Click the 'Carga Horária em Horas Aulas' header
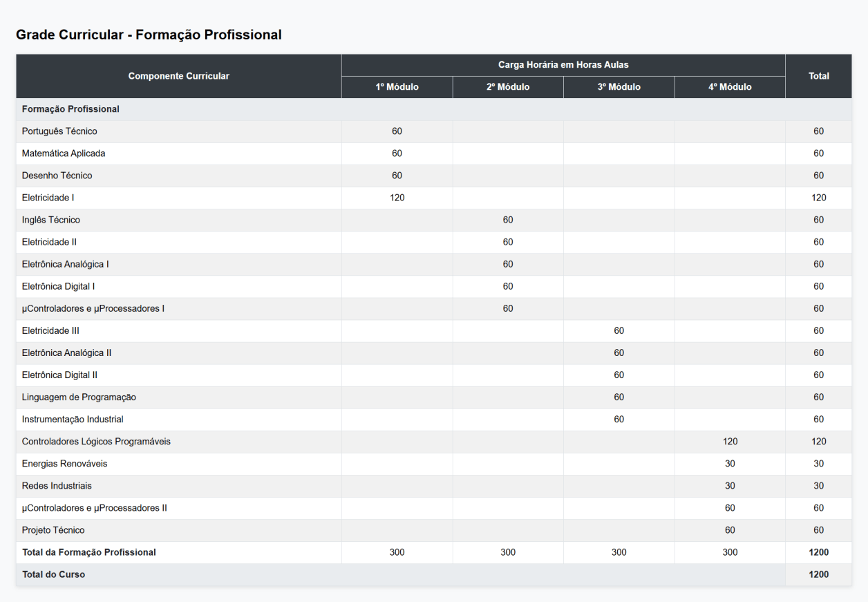The width and height of the screenshot is (868, 602). click(x=563, y=65)
